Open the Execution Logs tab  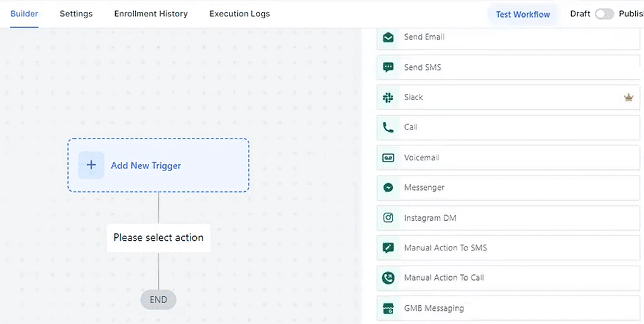click(240, 14)
